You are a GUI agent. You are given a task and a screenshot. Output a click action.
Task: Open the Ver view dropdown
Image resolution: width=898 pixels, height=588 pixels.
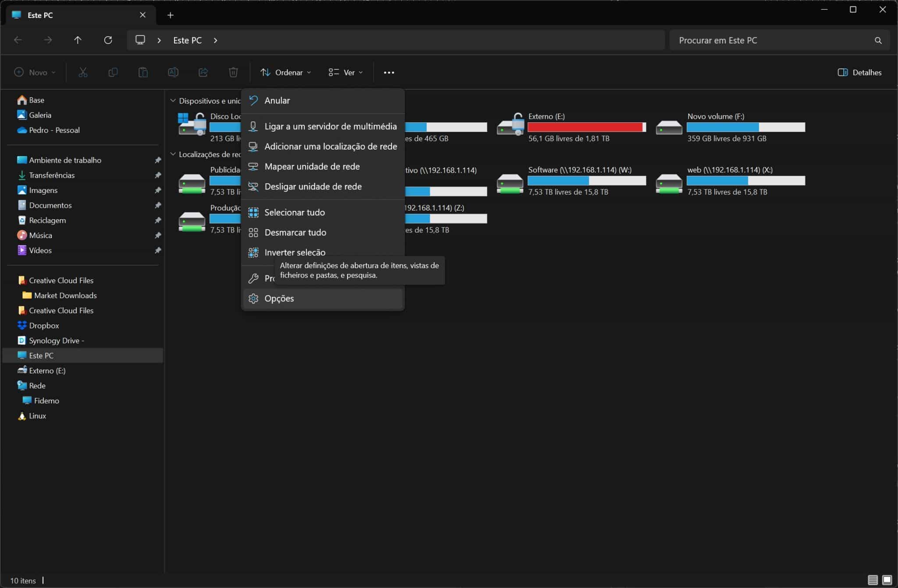[346, 72]
